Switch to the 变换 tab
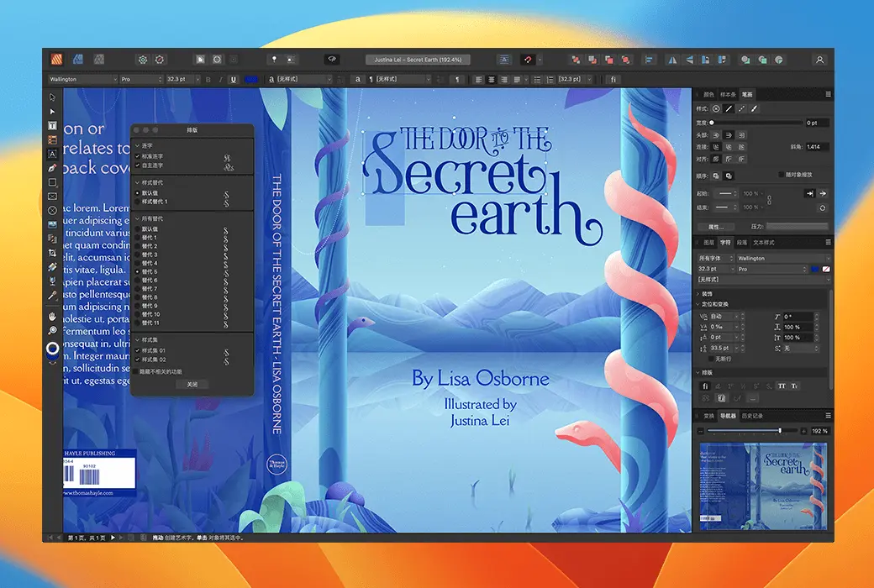This screenshot has height=588, width=874. (708, 416)
